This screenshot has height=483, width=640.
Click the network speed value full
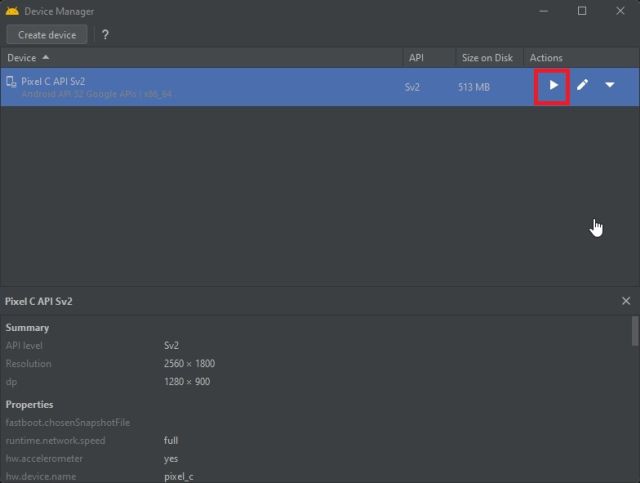coord(171,441)
